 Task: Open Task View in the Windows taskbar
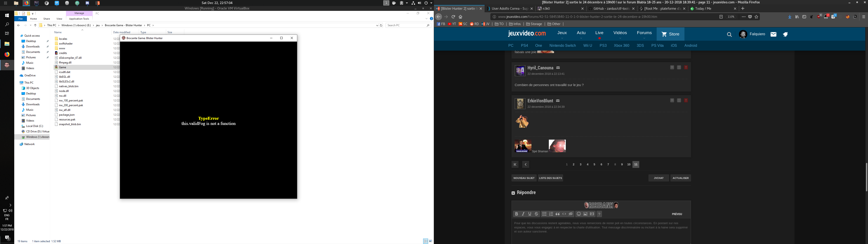[x=7, y=33]
